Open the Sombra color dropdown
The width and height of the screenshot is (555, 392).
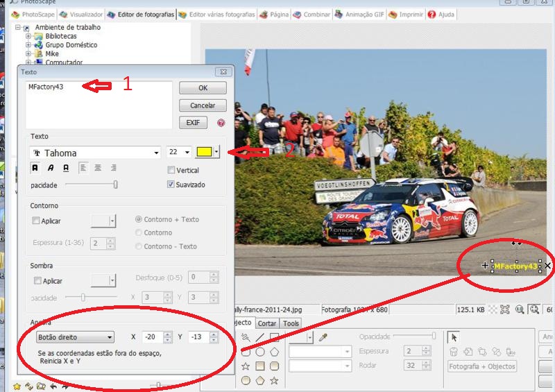(x=112, y=281)
